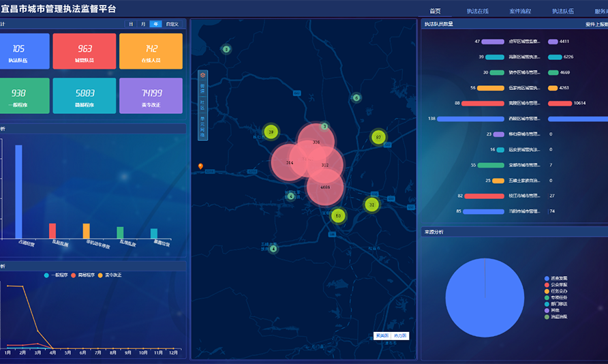Open the green cluster marker labeled 63
608x364 pixels.
tap(337, 215)
